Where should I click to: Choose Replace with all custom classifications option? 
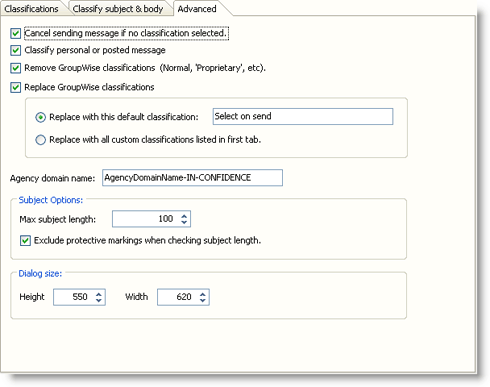41,140
